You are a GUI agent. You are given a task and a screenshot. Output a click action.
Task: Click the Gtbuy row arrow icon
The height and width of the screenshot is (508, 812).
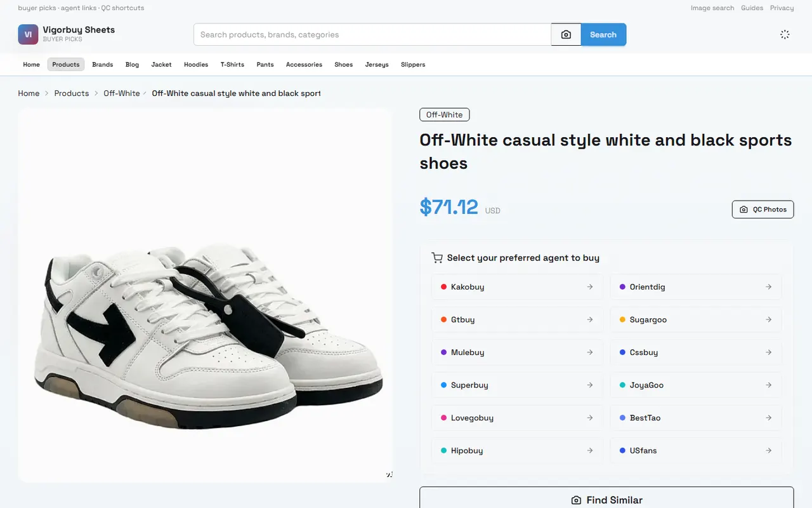[590, 320]
